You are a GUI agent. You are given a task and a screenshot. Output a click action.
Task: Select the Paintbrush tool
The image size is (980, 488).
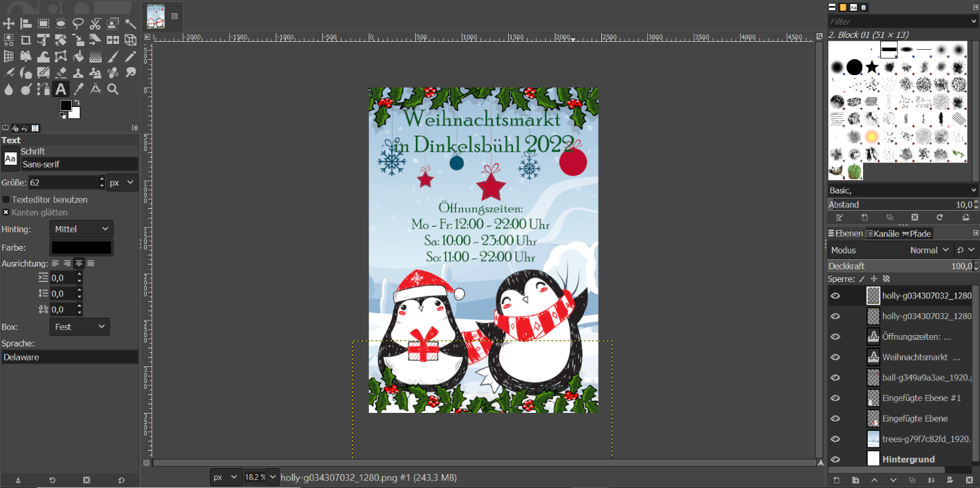113,57
